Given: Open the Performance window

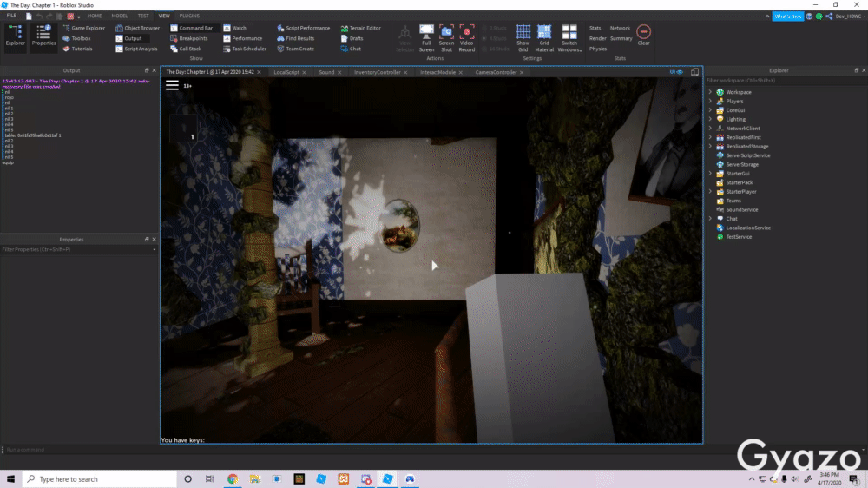Looking at the screenshot, I should [243, 38].
